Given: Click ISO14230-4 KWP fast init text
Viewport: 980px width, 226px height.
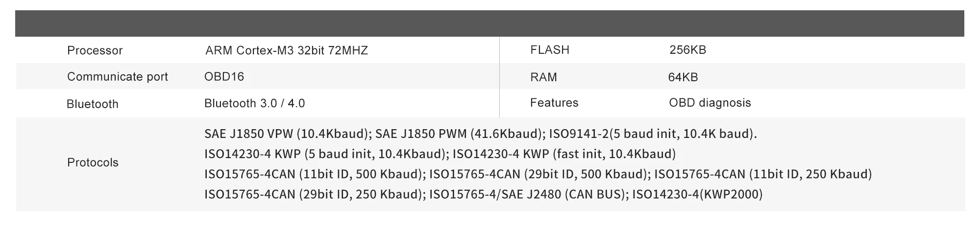Looking at the screenshot, I should [x=564, y=154].
